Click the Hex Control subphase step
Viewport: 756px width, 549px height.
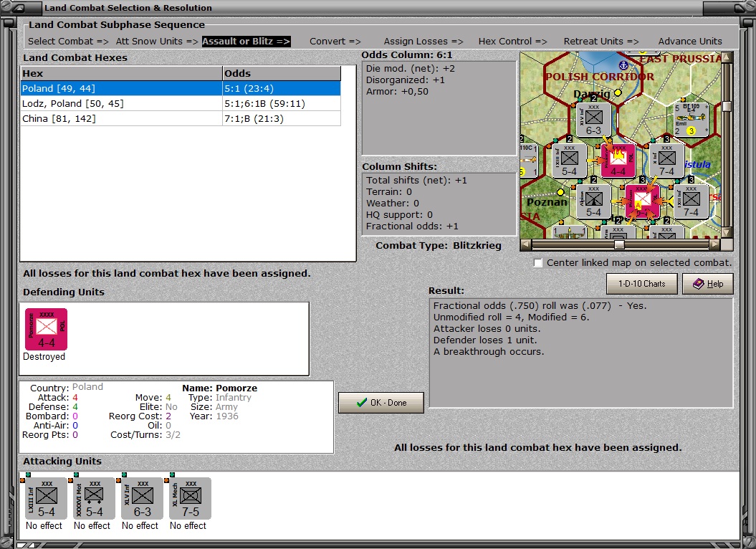(x=512, y=42)
